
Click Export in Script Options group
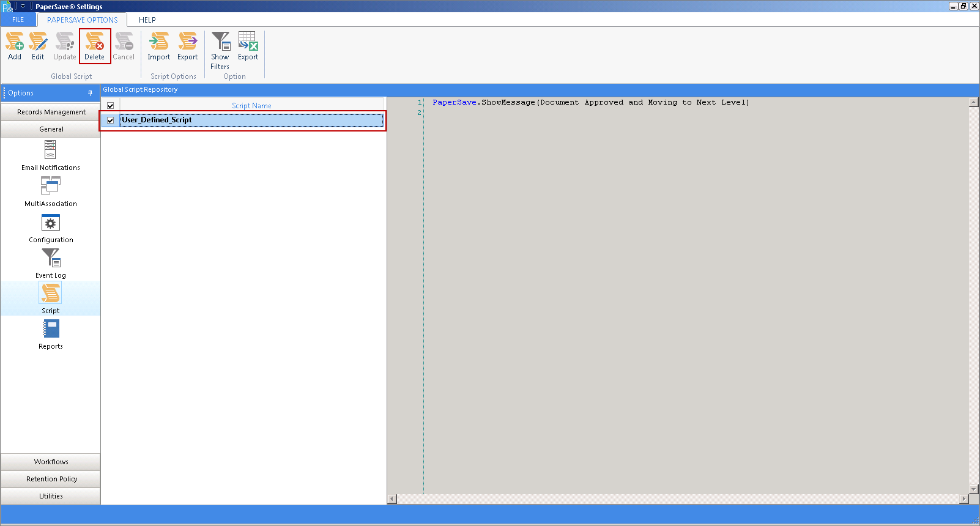[188, 46]
